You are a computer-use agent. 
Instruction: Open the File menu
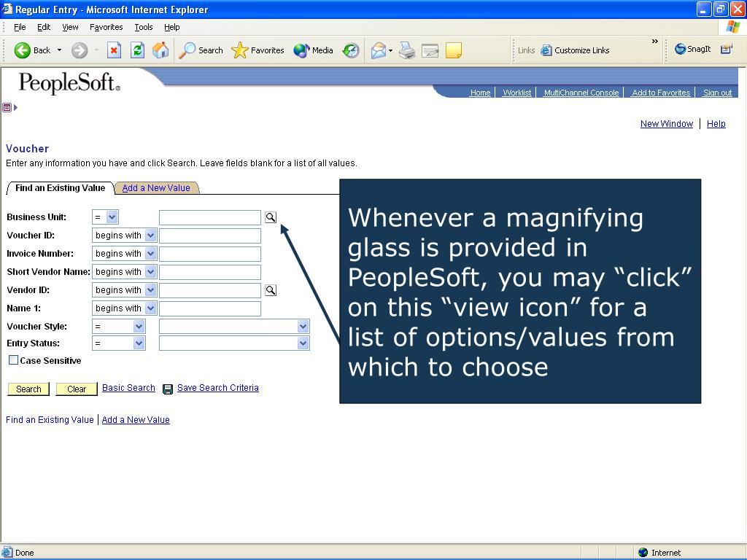point(20,27)
